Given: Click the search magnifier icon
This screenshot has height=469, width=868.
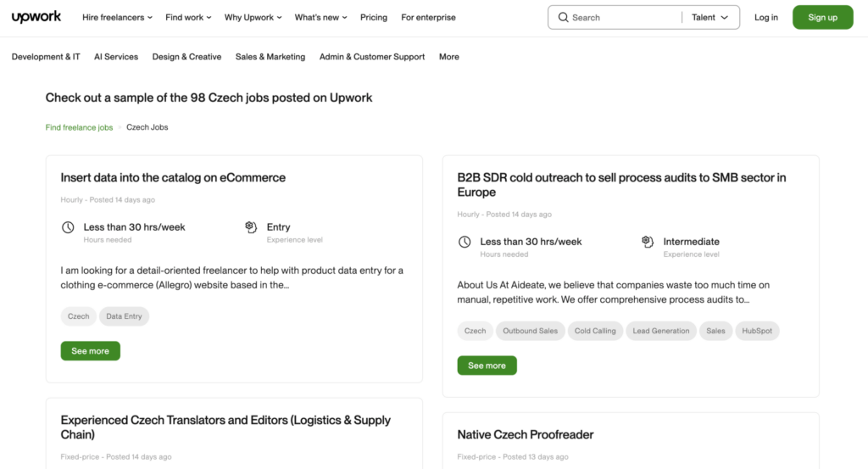Looking at the screenshot, I should click(563, 18).
